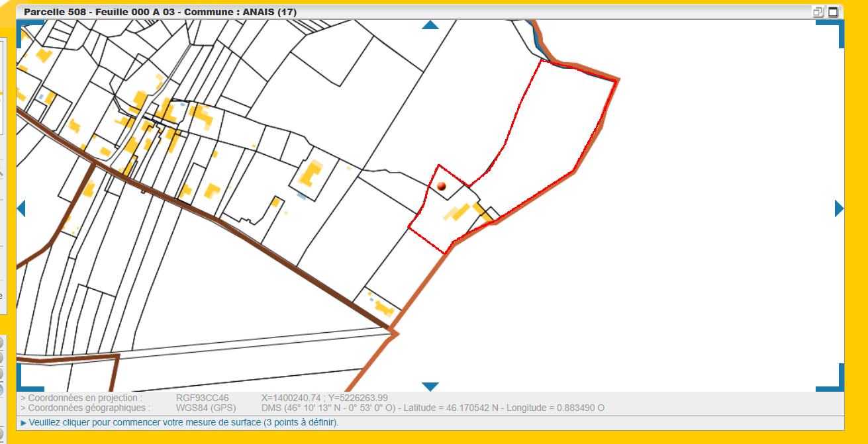This screenshot has height=444, width=868.
Task: Pan the map west with left arrow
Action: pyautogui.click(x=21, y=208)
